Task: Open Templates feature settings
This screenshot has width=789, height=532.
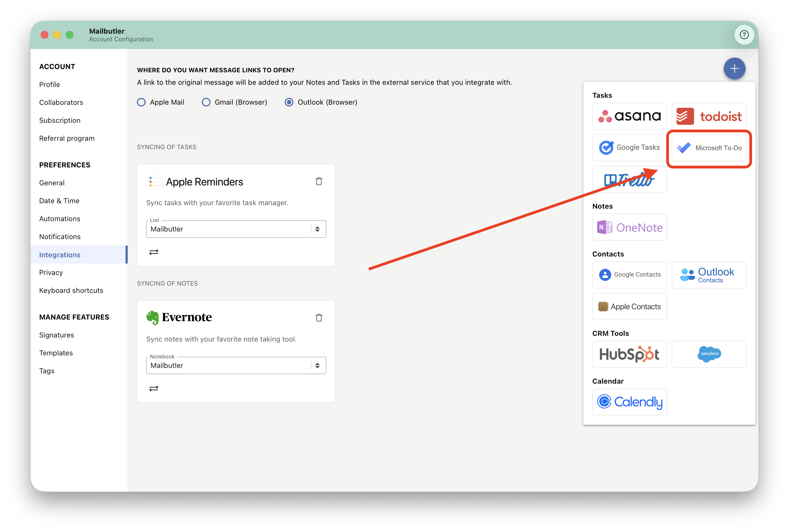Action: 56,353
